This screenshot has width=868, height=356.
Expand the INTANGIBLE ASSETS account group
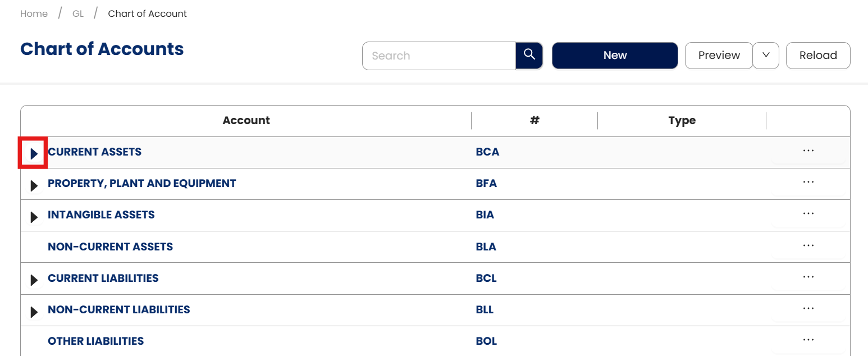pyautogui.click(x=34, y=216)
